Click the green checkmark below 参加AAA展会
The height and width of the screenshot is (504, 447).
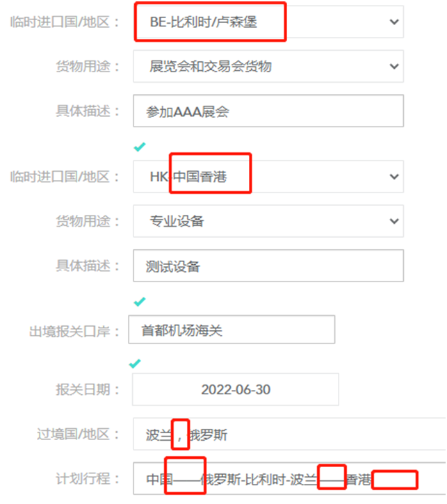point(140,147)
